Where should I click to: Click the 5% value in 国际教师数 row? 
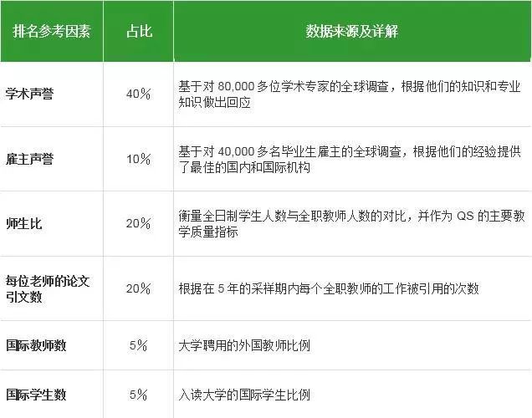[x=138, y=344]
